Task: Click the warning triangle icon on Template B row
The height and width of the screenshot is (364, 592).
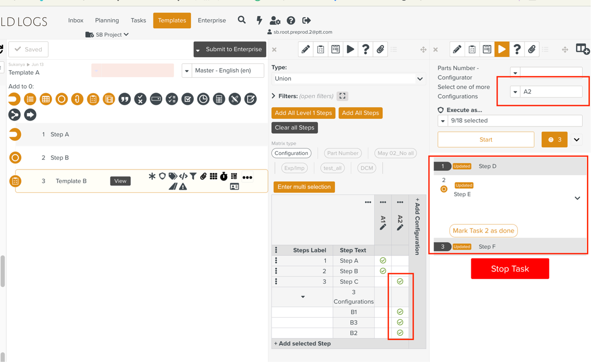Action: [x=183, y=187]
